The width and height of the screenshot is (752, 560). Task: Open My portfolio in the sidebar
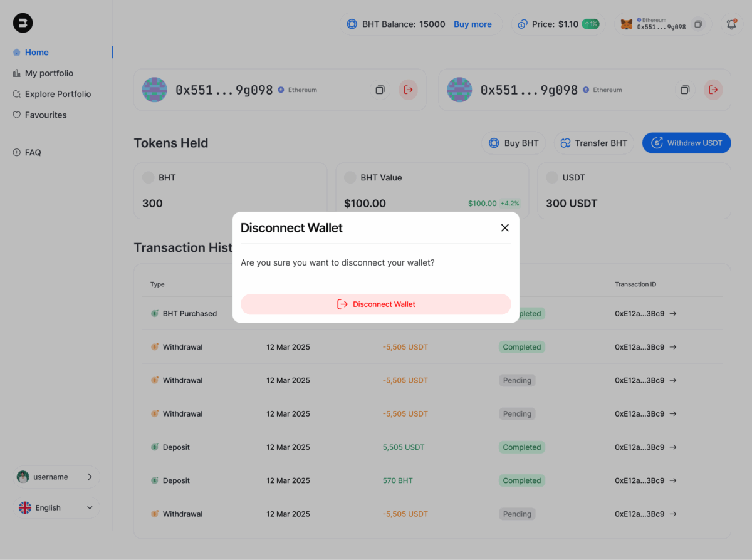coord(49,73)
